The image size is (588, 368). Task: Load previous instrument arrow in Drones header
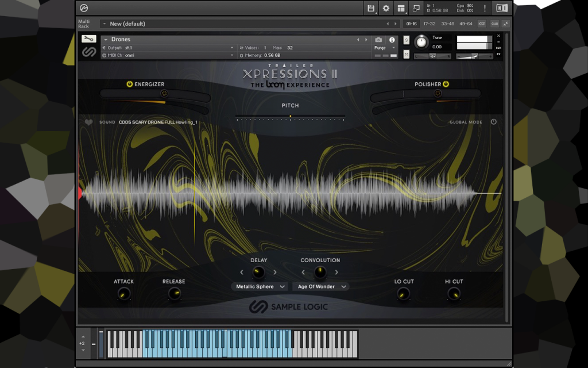point(358,40)
